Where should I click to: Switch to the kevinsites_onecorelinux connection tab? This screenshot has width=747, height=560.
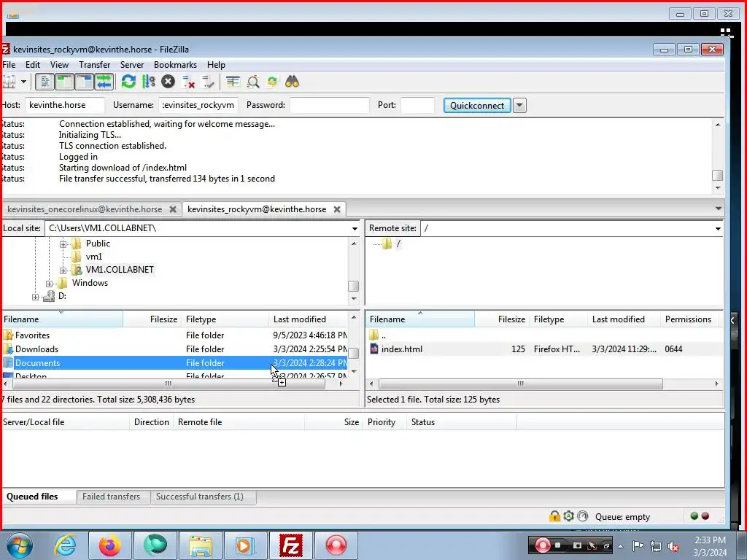tap(85, 209)
